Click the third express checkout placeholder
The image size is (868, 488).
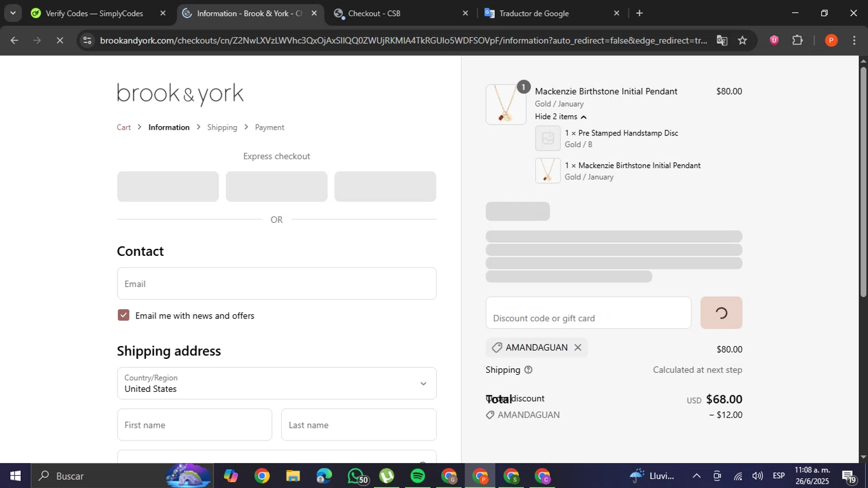click(x=385, y=186)
